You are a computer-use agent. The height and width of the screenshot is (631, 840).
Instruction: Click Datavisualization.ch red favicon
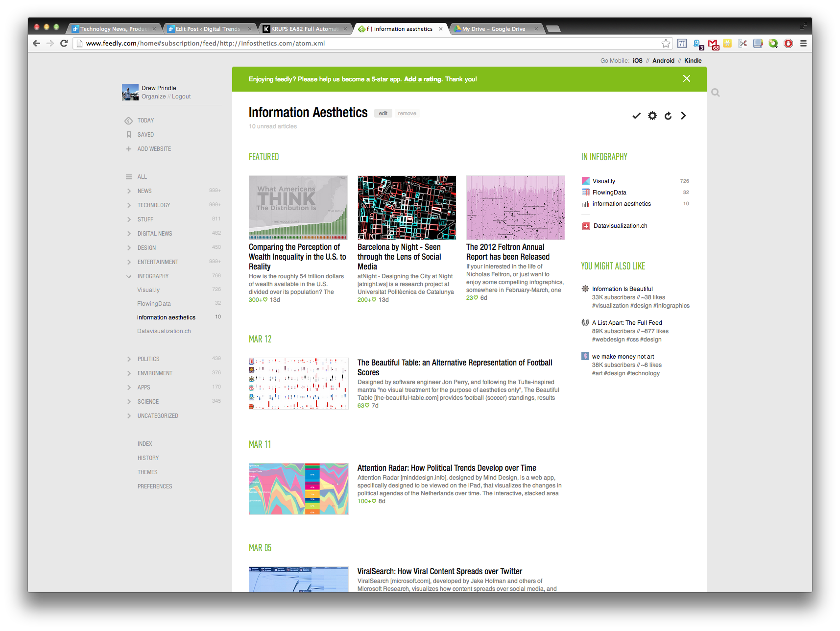tap(586, 226)
